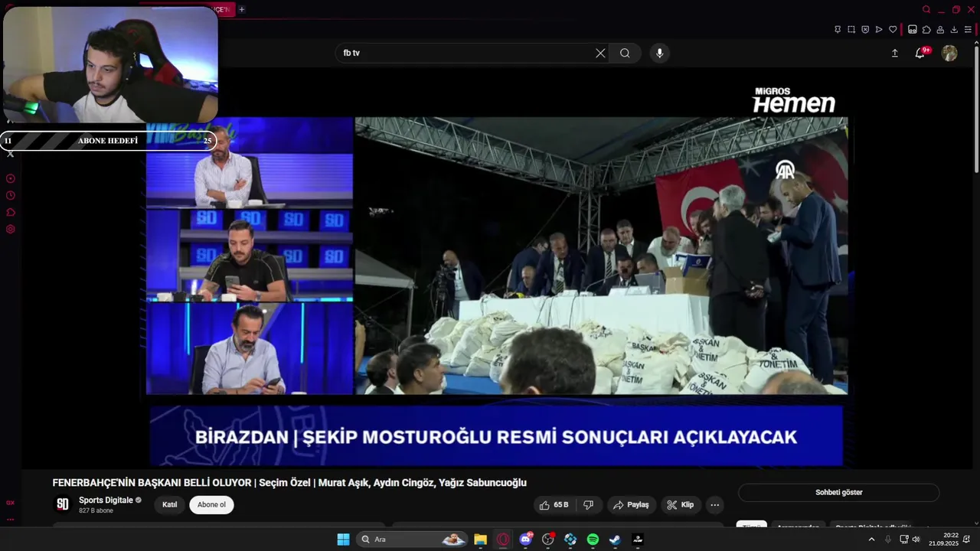Dislike the video with thumbs down

click(588, 505)
